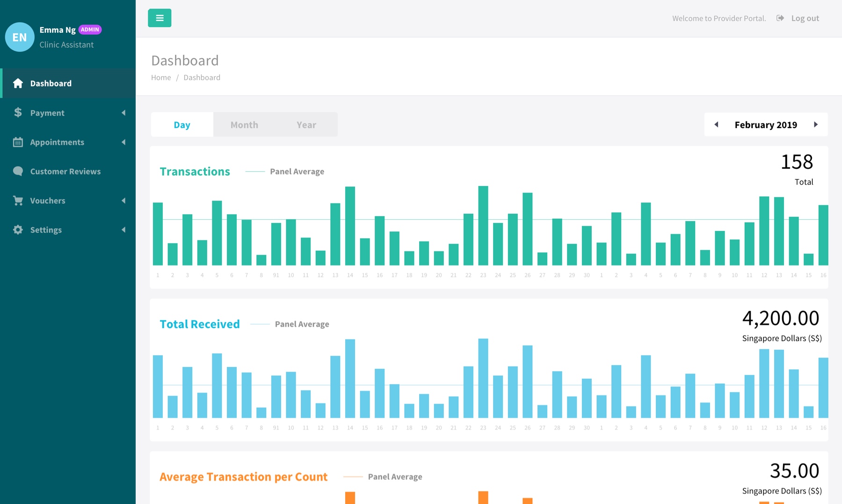
Task: Click the Settings gear icon
Action: tap(18, 230)
